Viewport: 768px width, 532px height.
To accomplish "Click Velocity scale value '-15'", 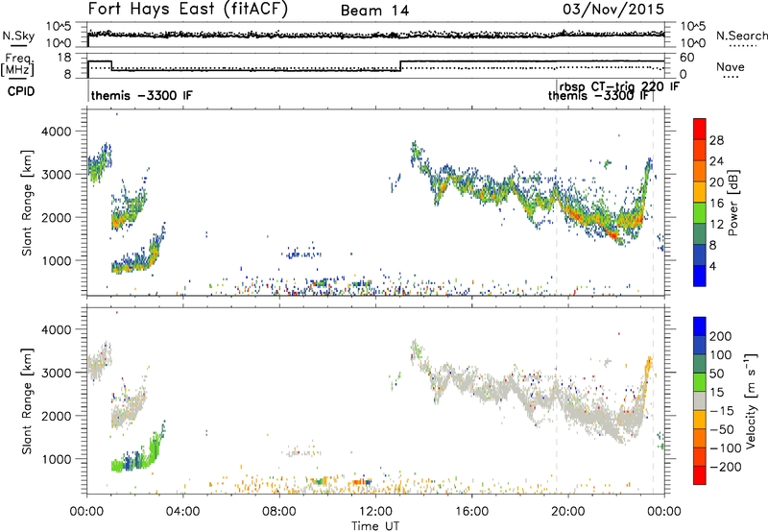I will [x=722, y=411].
